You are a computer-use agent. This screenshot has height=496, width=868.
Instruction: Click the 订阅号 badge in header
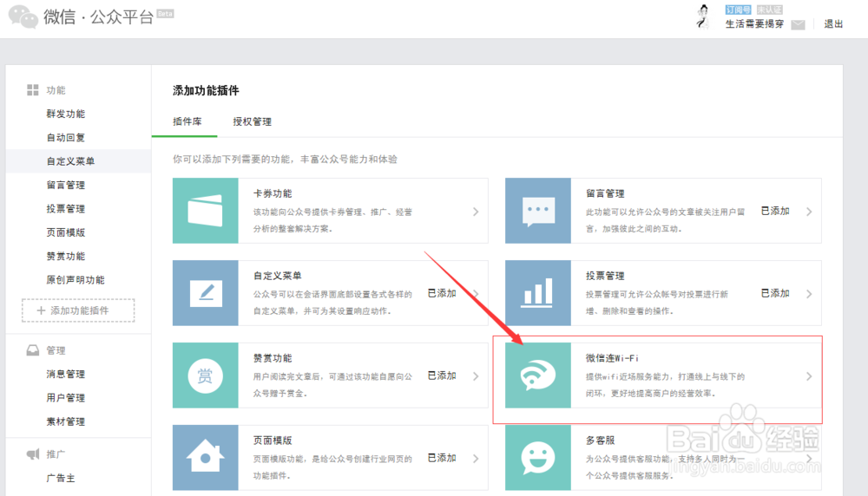tap(738, 10)
